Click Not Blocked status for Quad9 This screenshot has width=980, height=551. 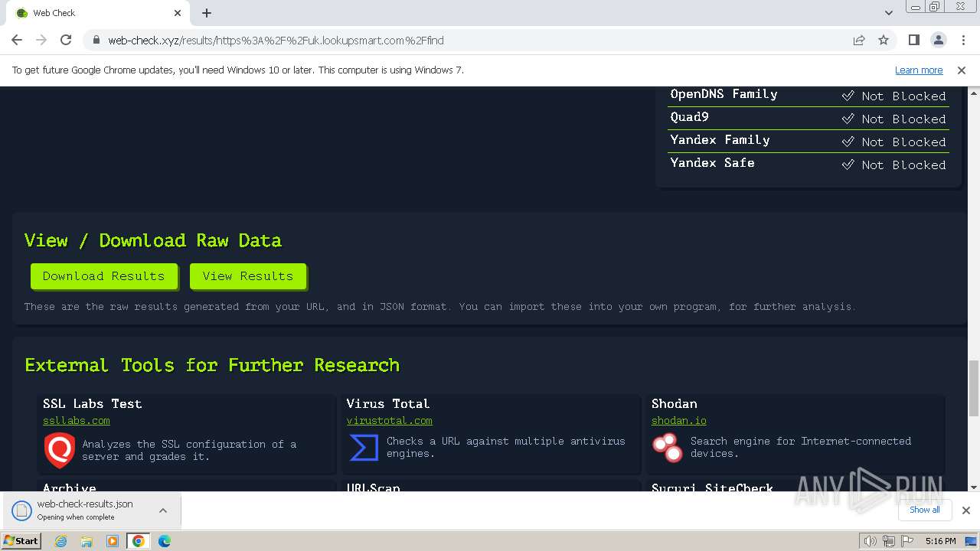903,119
